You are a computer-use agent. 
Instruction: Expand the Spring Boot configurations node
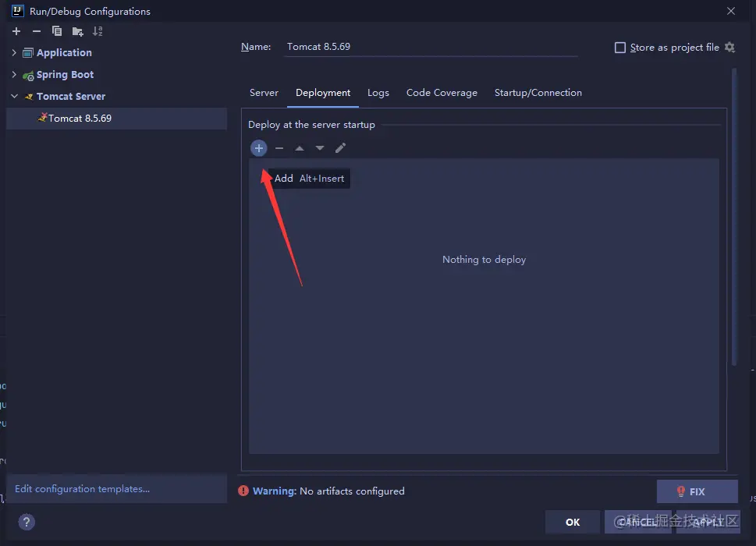click(x=14, y=74)
